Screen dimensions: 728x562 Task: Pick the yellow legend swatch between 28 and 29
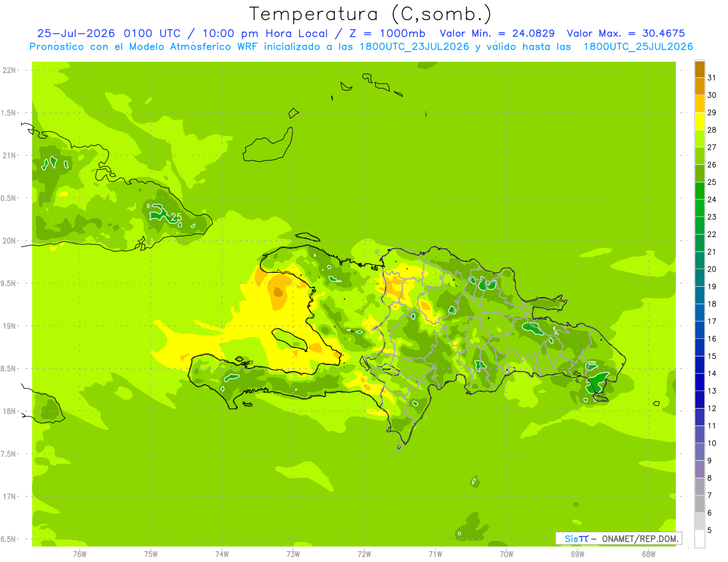click(x=699, y=121)
